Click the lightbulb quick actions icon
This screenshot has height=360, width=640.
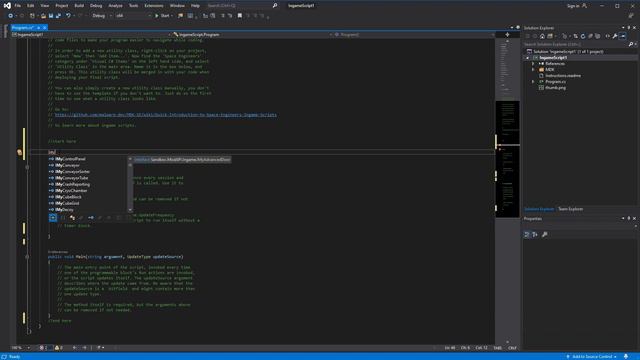[19, 152]
